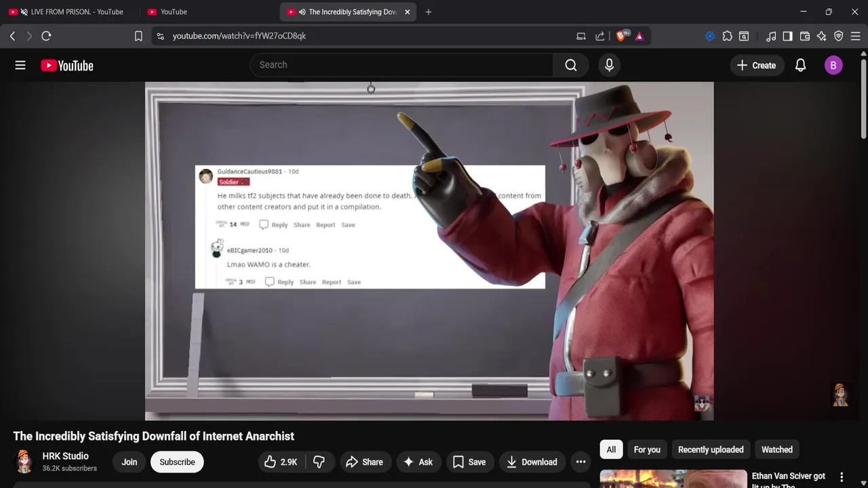
Task: Mute the Incredibly Satisfying Downfall tab audio
Action: pyautogui.click(x=302, y=12)
